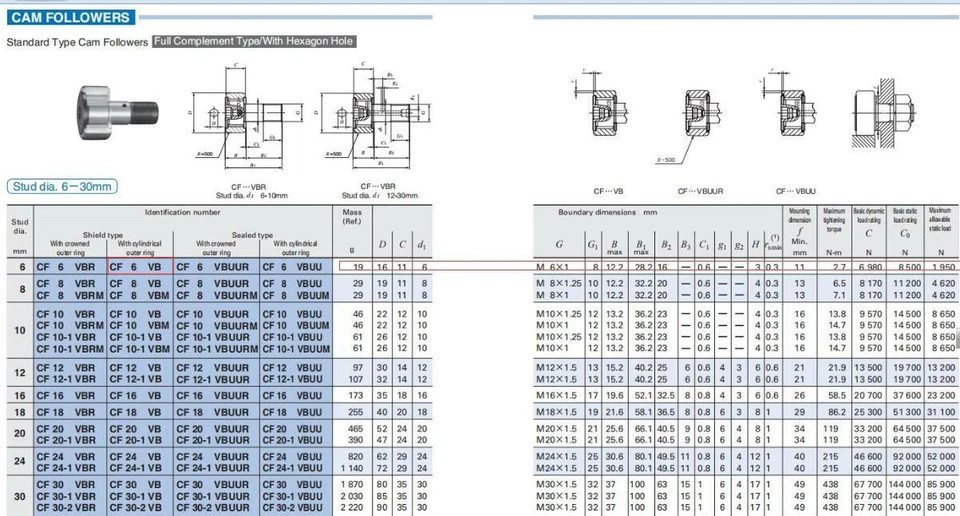The image size is (960, 516).
Task: Click the 'Shield type' sub-header
Action: (103, 235)
